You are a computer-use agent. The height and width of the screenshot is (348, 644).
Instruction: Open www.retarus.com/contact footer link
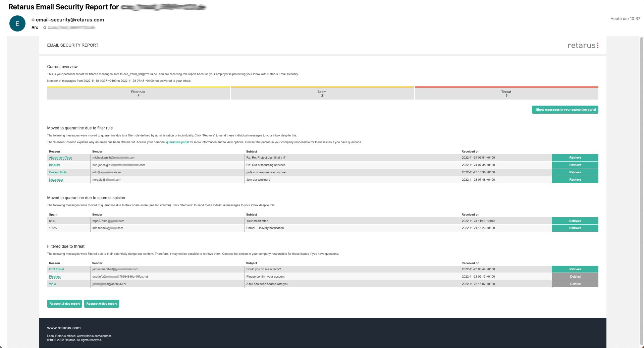click(x=94, y=336)
